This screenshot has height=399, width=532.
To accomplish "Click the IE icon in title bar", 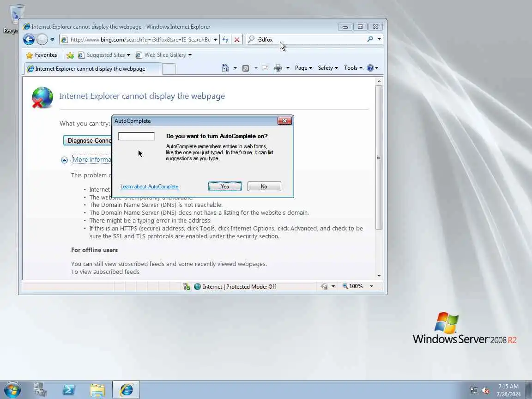I will (26, 26).
